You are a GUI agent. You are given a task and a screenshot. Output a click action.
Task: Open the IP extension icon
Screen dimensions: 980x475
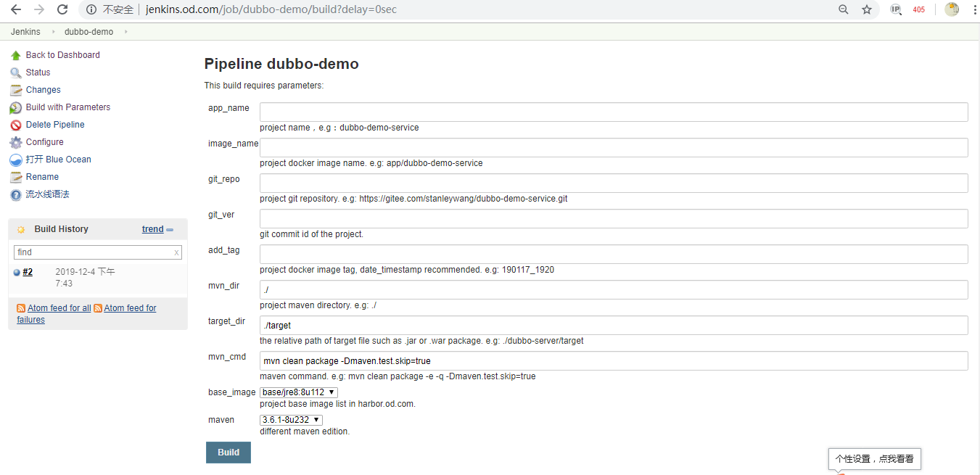coord(896,9)
